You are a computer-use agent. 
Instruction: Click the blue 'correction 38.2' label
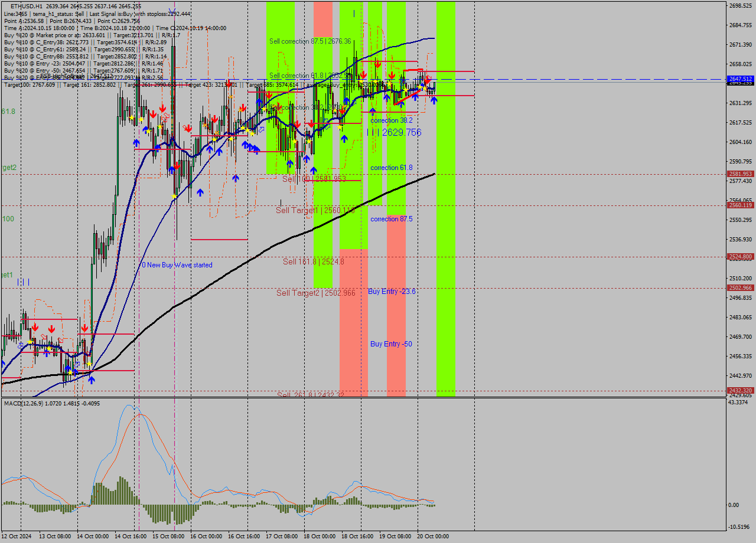coord(391,120)
